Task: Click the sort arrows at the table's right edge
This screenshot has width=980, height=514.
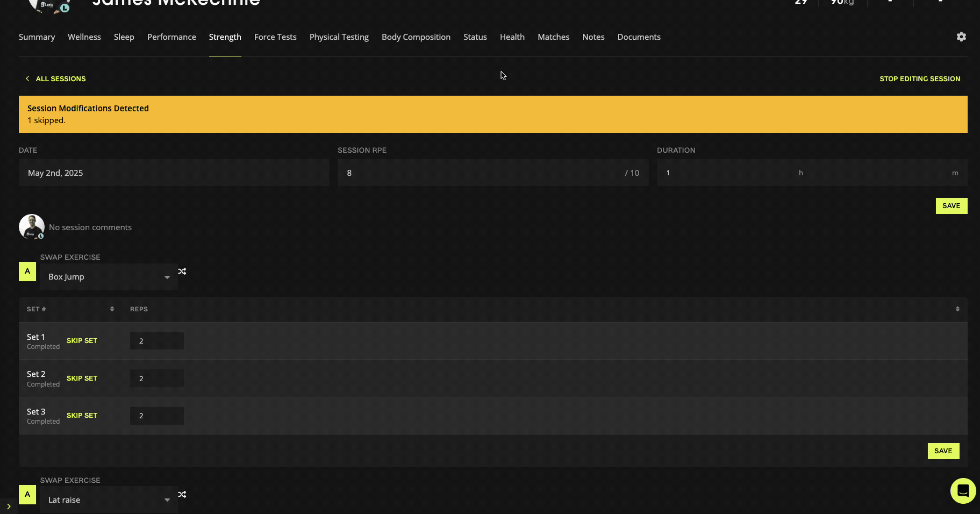Action: point(957,309)
